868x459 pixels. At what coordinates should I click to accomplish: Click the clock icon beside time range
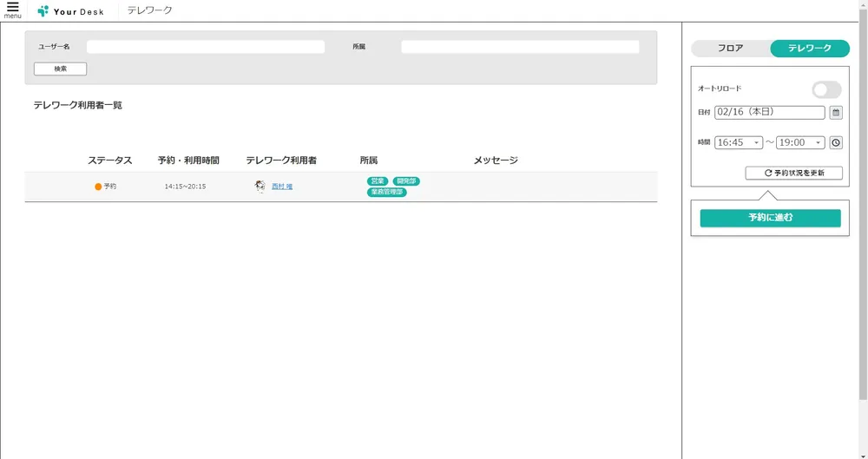836,142
